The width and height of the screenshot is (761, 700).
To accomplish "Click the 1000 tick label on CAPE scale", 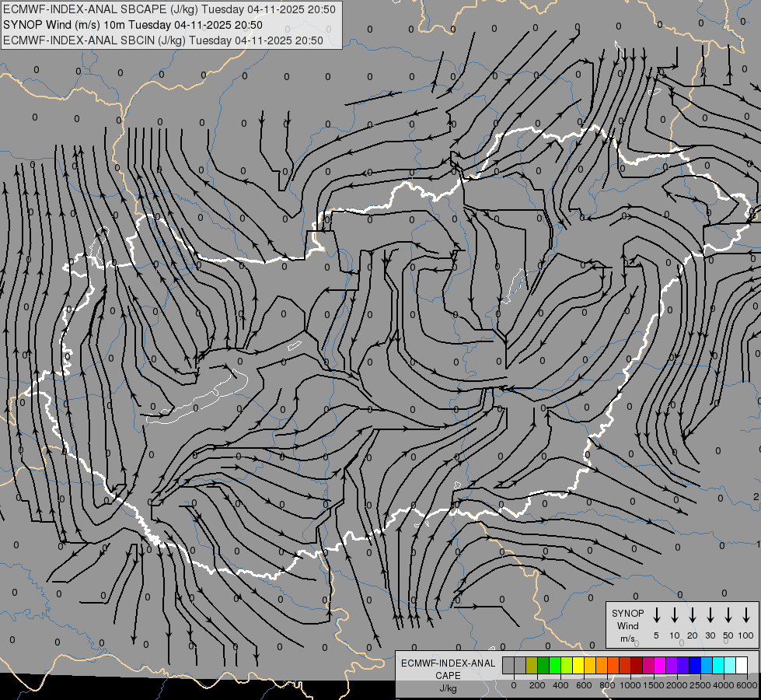I will [630, 685].
